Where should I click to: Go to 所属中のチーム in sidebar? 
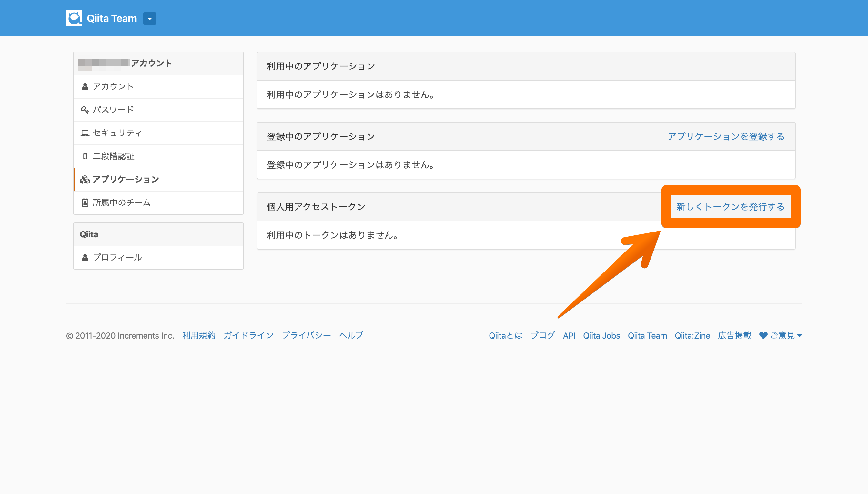[x=122, y=203]
